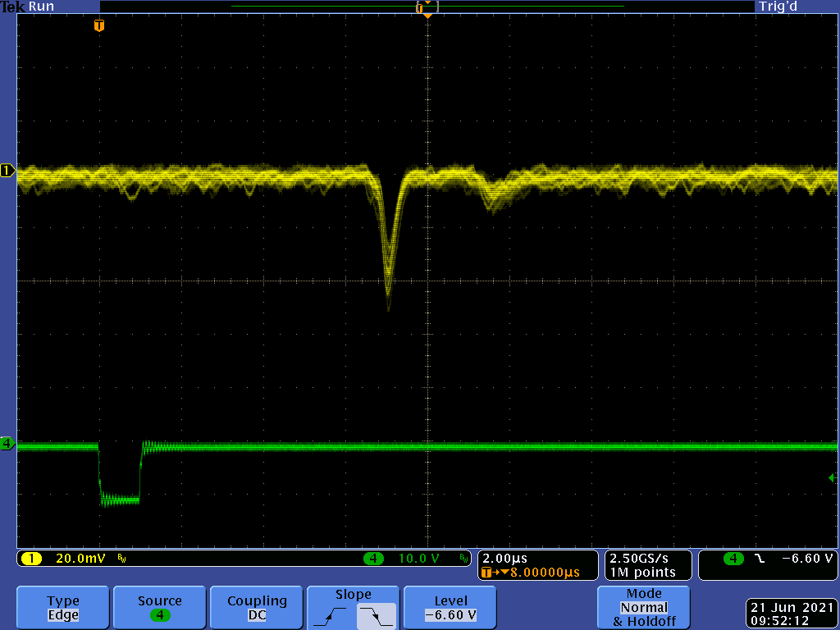Viewport: 840px width, 630px height.
Task: Open the trigger Source selection menu
Action: click(160, 608)
